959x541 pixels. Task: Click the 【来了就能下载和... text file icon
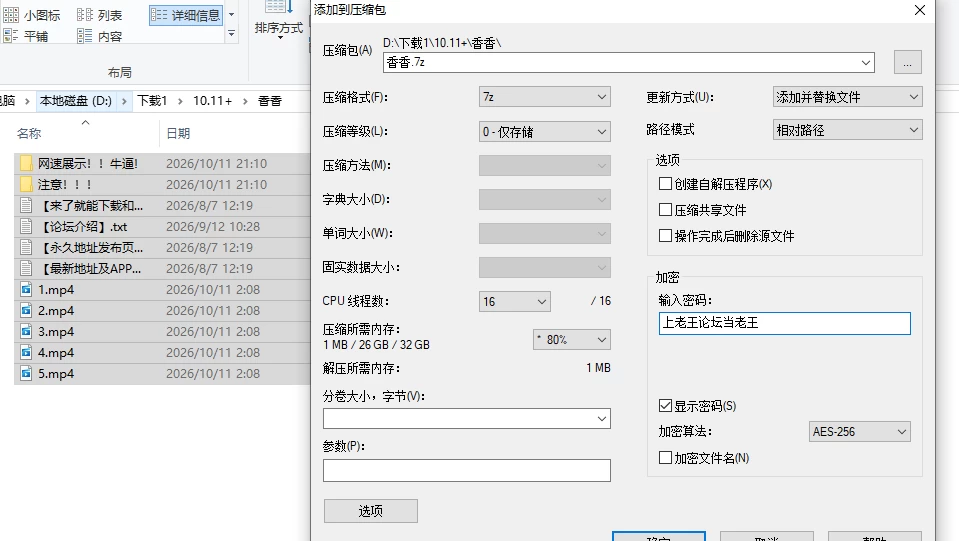click(26, 205)
